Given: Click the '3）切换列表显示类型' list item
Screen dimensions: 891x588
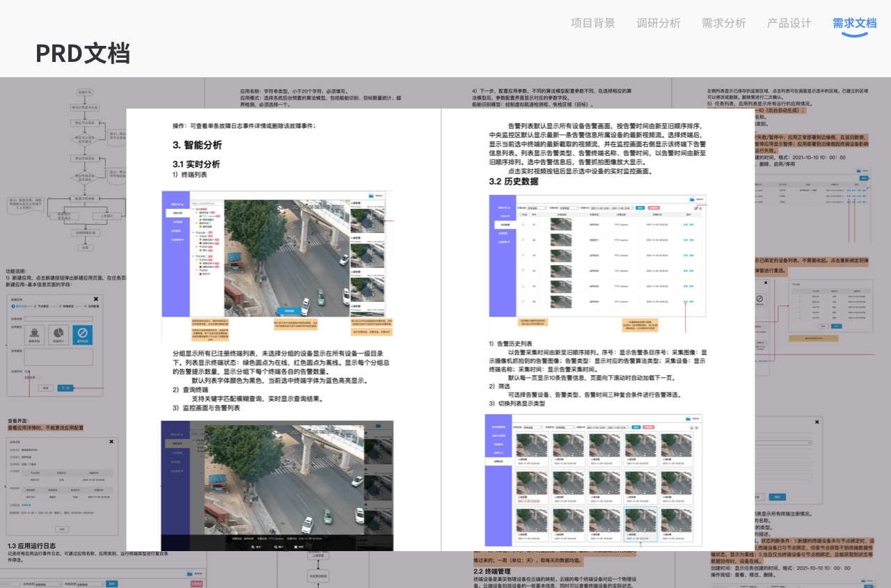Looking at the screenshot, I should point(517,404).
